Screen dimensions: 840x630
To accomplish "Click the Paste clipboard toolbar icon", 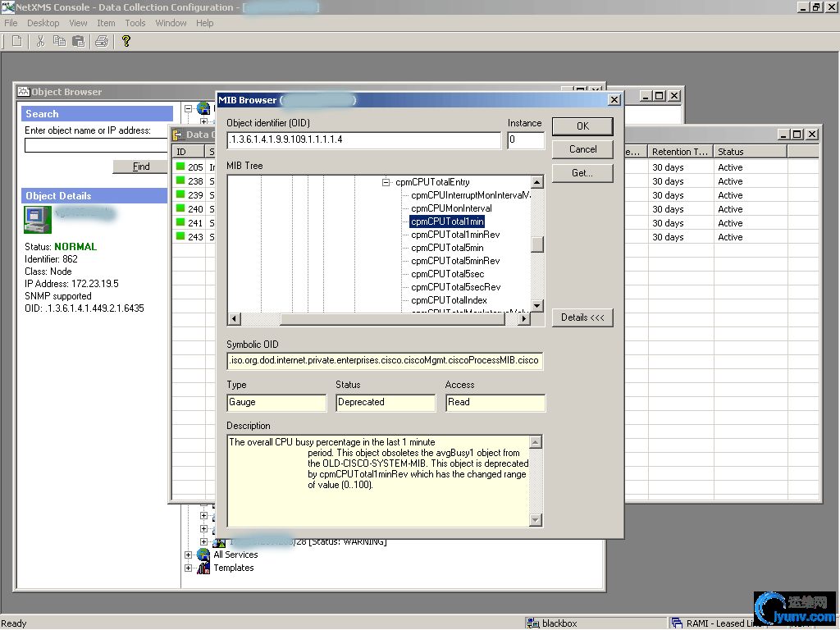I will (x=79, y=41).
